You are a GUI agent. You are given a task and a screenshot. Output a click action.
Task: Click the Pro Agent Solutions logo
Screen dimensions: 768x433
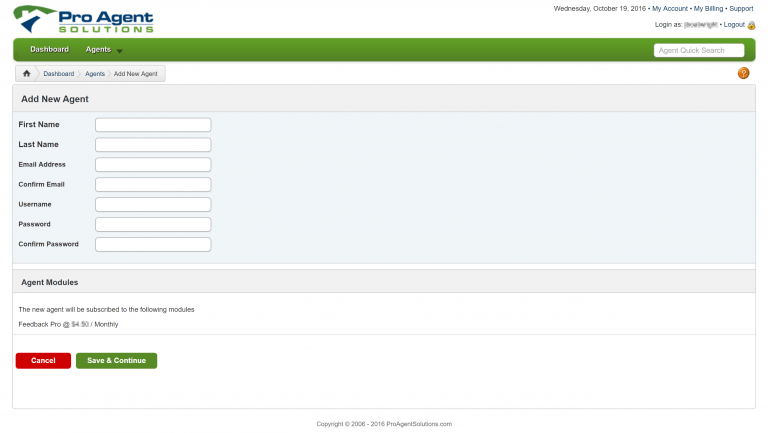point(83,19)
